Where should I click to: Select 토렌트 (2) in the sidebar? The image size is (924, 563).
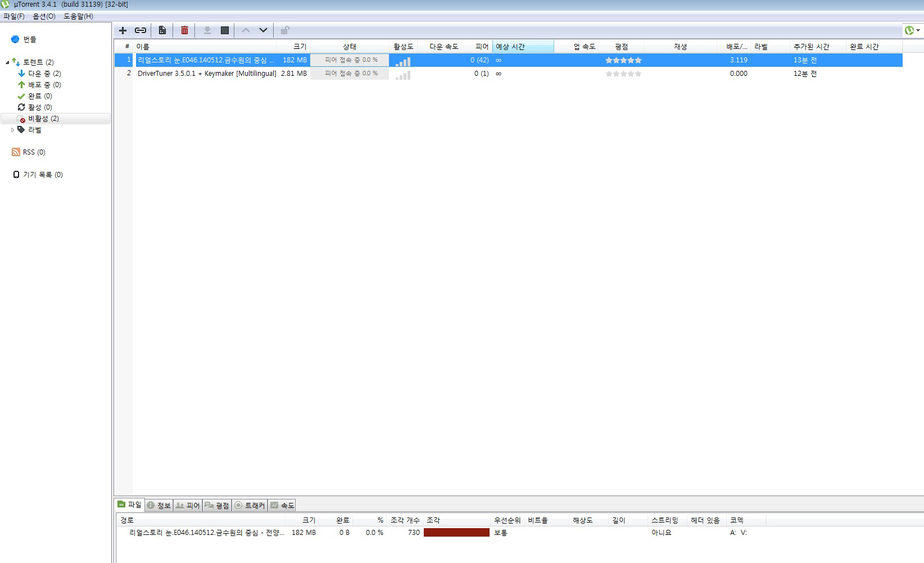[x=38, y=62]
